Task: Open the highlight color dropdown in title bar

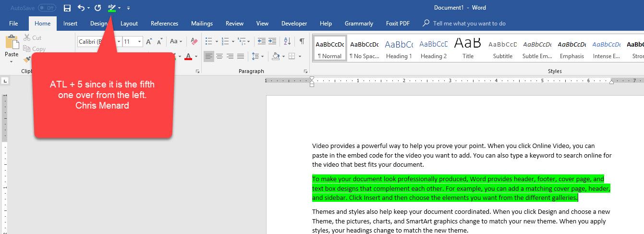Action: tap(119, 8)
